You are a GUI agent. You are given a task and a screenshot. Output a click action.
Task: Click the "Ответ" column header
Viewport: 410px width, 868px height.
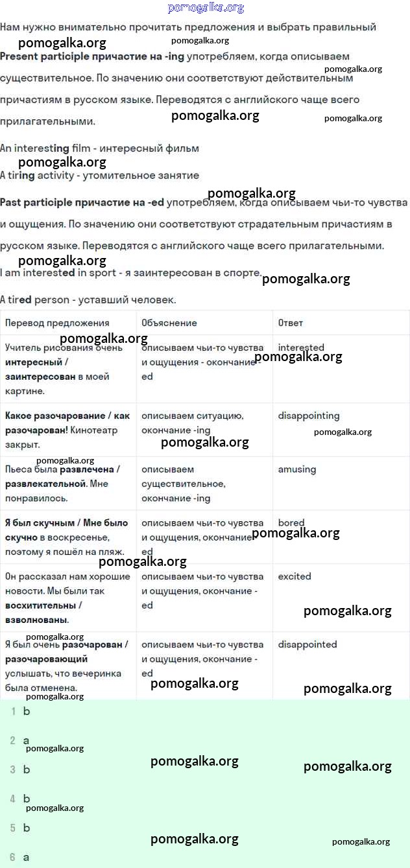click(291, 323)
